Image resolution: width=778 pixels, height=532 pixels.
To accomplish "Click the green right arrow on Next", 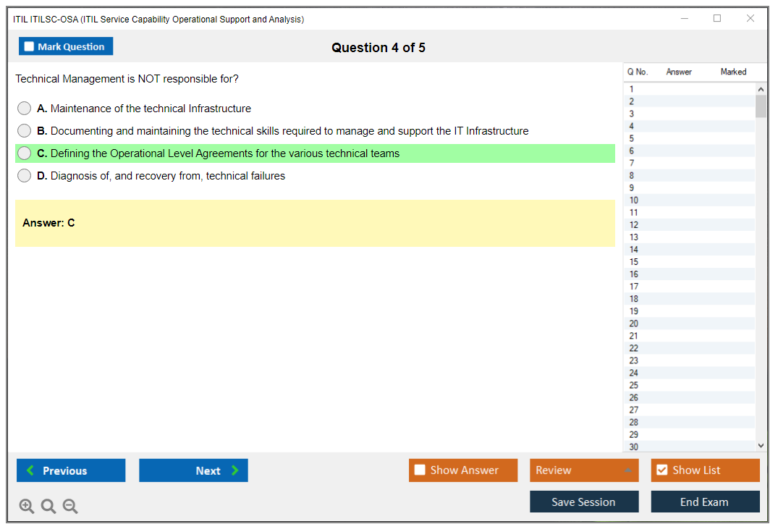I will pyautogui.click(x=234, y=470).
